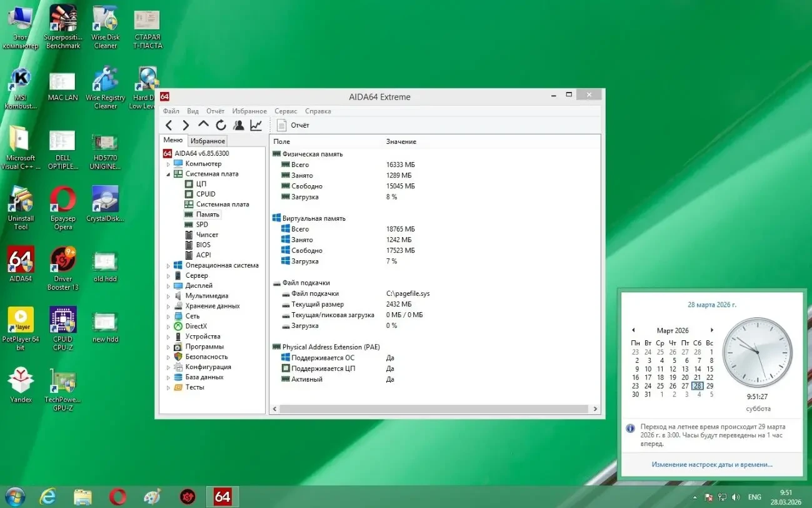812x508 pixels.
Task: Launch GPU-Z from the desktop
Action: coord(63,382)
